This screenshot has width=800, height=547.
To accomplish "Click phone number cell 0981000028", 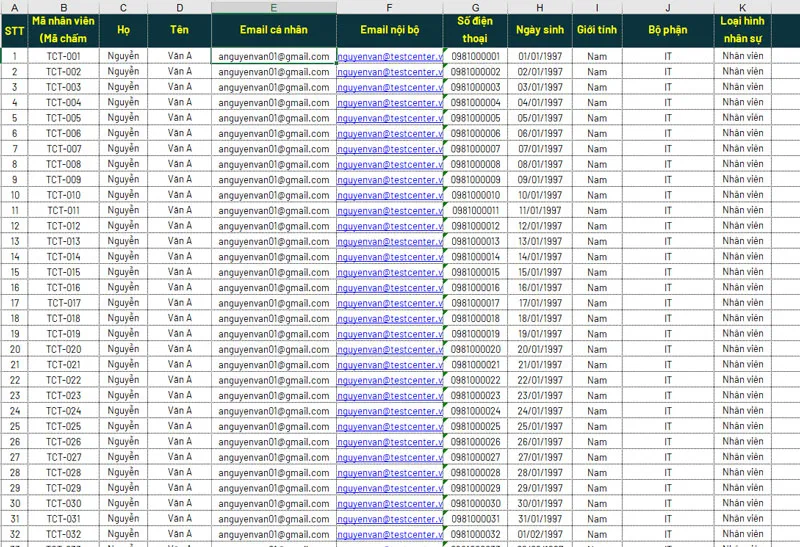I will (475, 473).
